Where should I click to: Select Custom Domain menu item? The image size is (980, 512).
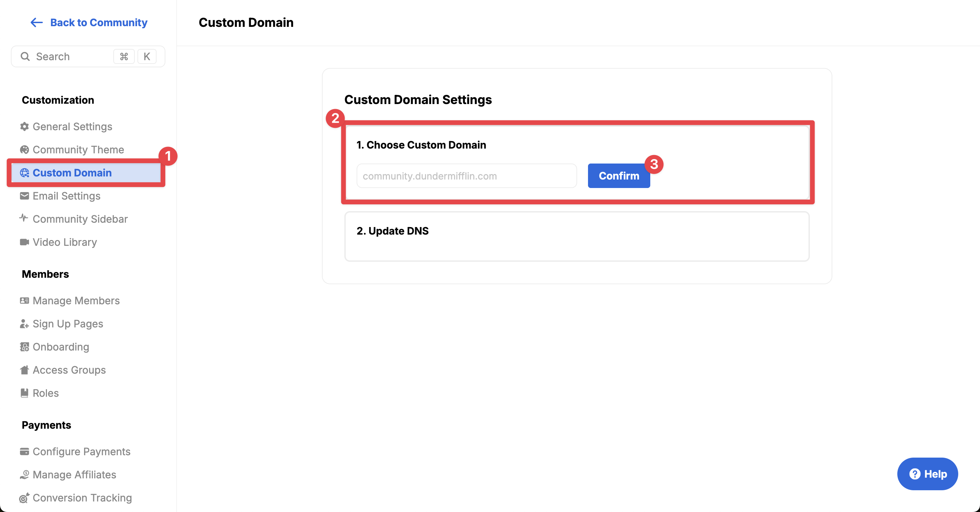(86, 173)
